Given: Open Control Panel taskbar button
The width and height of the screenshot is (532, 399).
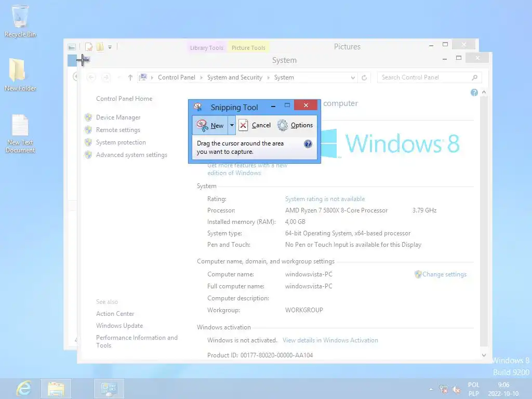Looking at the screenshot, I should (109, 389).
